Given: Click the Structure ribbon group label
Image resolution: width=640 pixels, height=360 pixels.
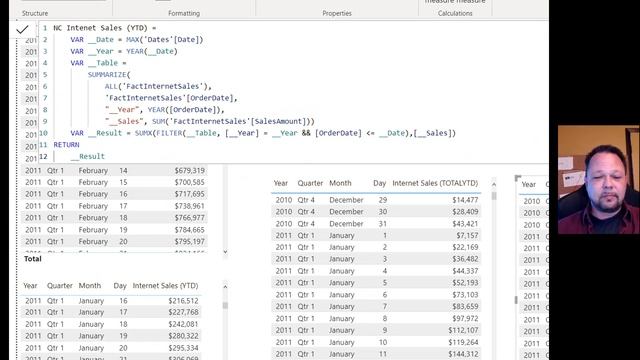Looking at the screenshot, I should 35,13.
